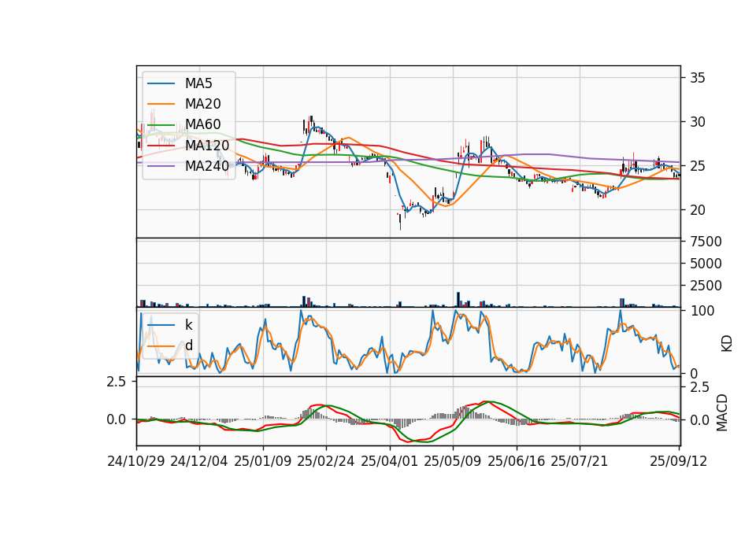756x543 pixels.
Task: Click the 25/02/24 date axis label
Action: 326,461
